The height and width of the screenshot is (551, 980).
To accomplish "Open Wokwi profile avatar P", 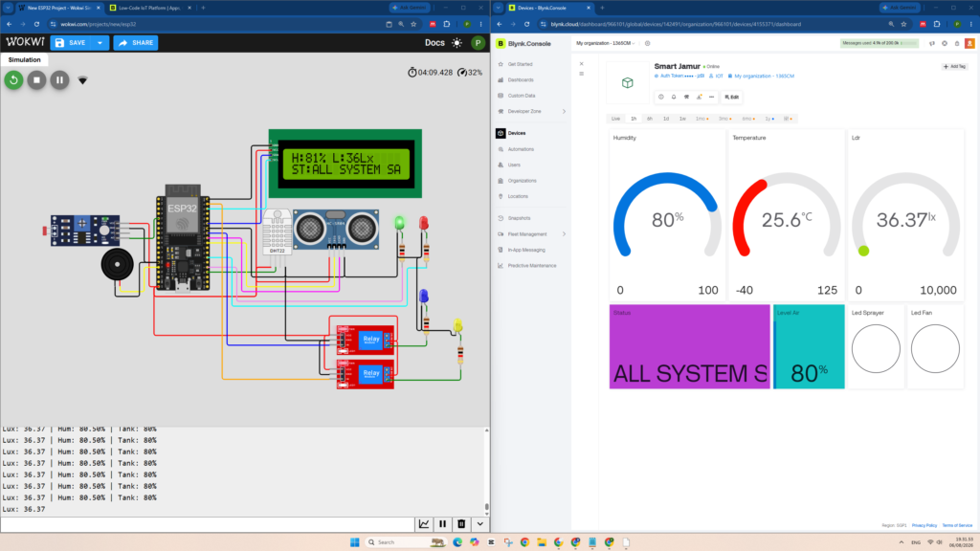I will (x=478, y=43).
